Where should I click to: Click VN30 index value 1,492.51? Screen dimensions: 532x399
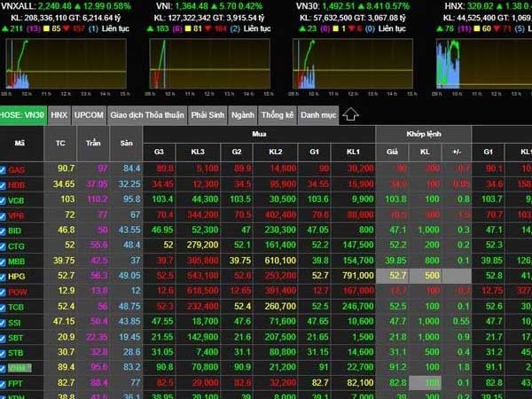coord(339,6)
